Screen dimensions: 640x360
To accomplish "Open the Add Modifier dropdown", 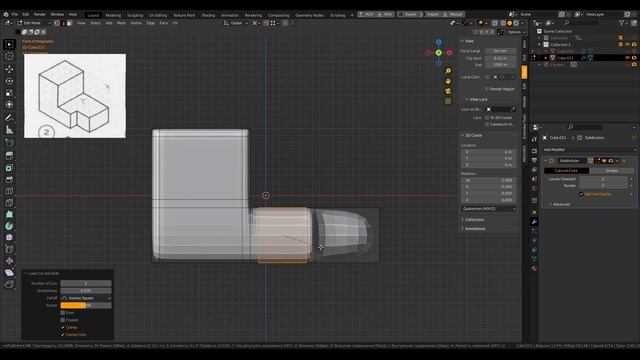I will click(x=589, y=150).
